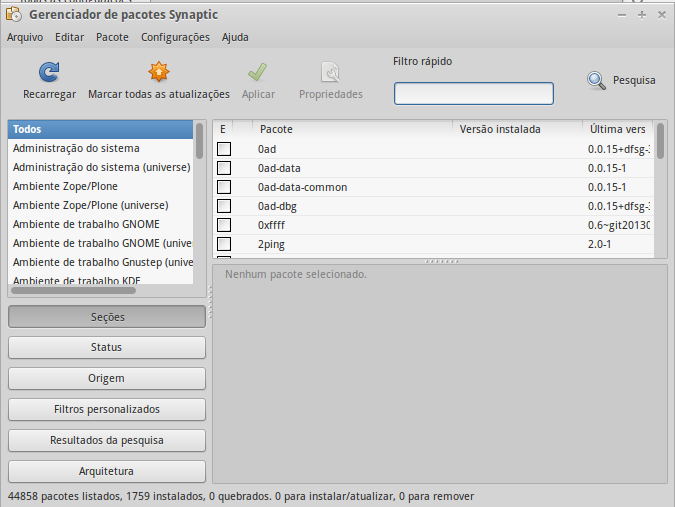Screen dimensions: 675x507
Task: Open the Ajuda menu
Action: pyautogui.click(x=235, y=37)
